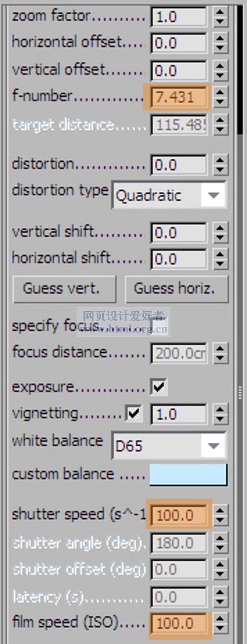Toggle the exposure checkbox
247x644 pixels.
coord(159,387)
